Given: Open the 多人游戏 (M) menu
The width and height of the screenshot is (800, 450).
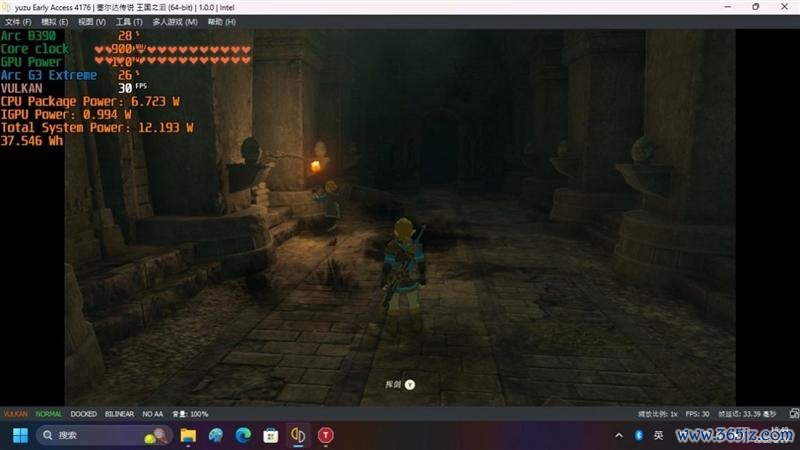Looking at the screenshot, I should 175,22.
